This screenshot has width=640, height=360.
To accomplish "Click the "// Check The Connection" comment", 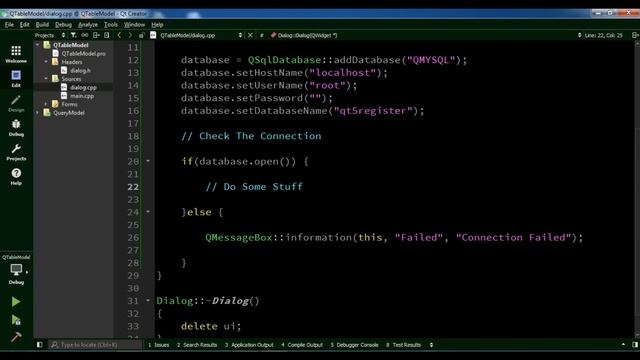I will point(251,136).
